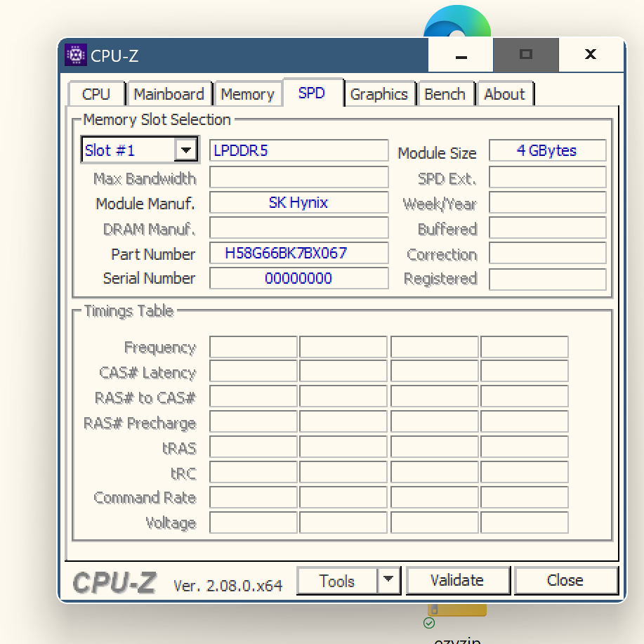Viewport: 644px width, 644px height.
Task: Click the ezyzip desktop folder icon
Action: pos(457,610)
